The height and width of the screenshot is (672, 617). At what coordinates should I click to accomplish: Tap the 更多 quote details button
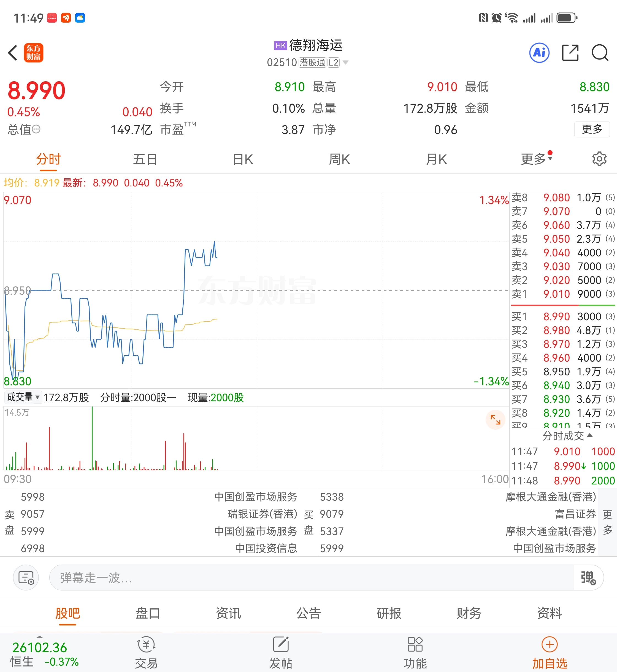(592, 129)
